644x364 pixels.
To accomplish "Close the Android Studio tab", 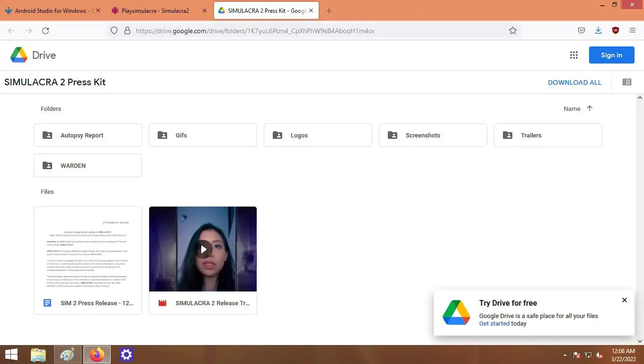I will coord(98,10).
